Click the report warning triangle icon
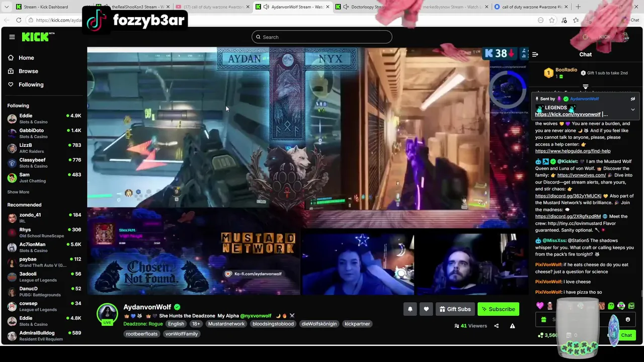 pyautogui.click(x=512, y=326)
